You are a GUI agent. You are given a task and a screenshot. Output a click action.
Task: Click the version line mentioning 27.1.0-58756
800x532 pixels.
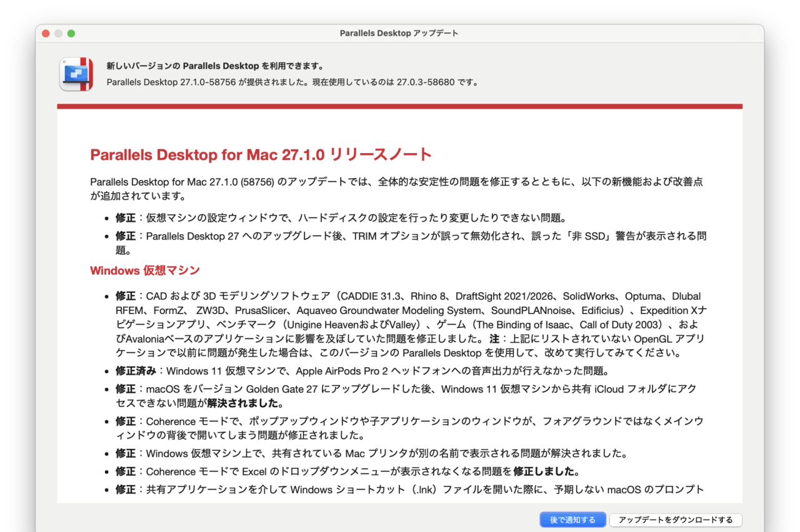(292, 82)
